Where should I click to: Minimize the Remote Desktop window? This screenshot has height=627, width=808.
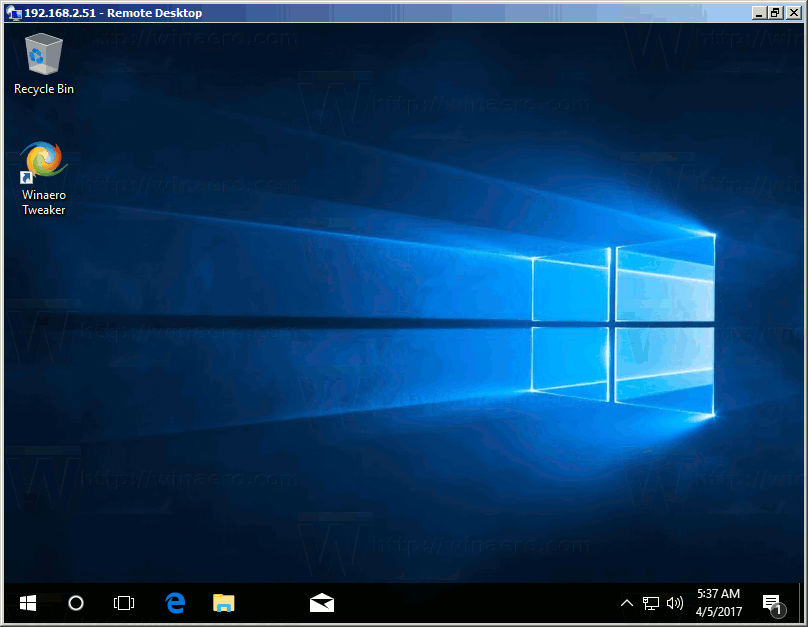(760, 12)
